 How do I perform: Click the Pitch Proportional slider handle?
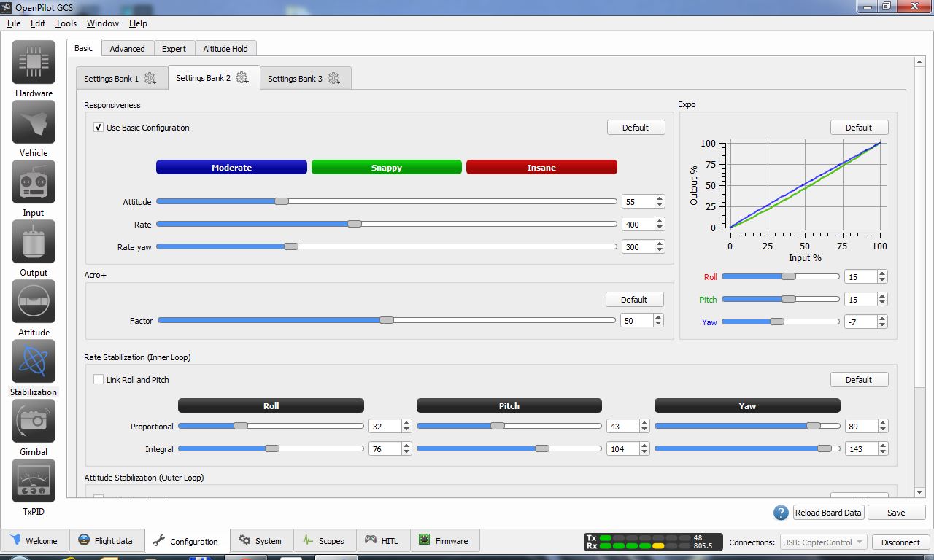(498, 426)
